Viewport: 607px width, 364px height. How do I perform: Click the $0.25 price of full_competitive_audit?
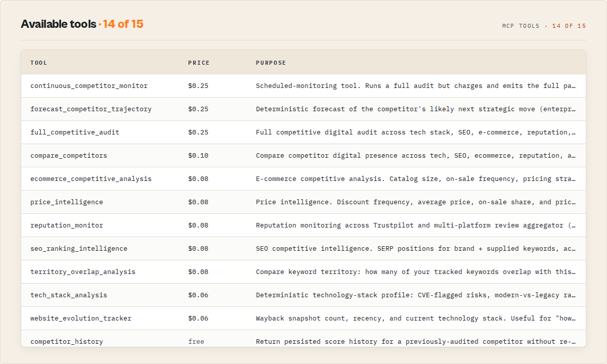coord(198,132)
